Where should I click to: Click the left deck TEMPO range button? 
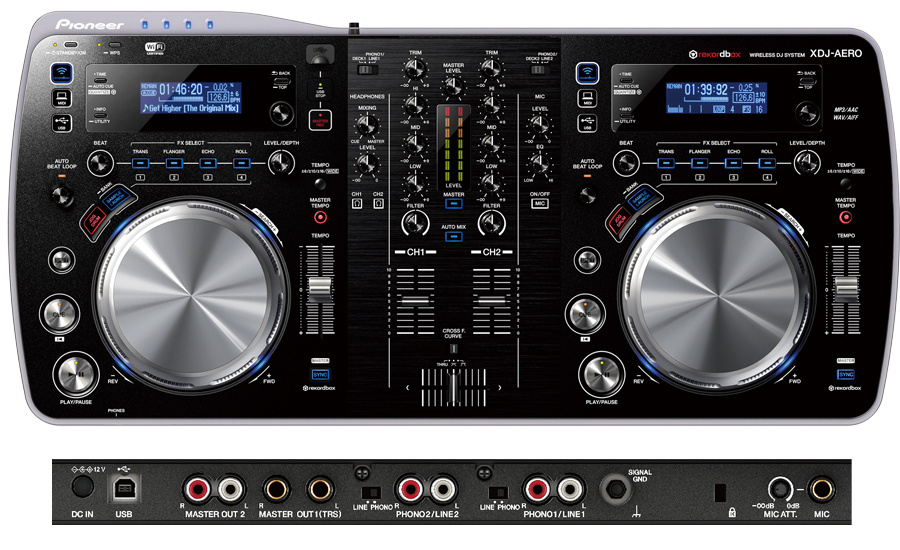click(320, 184)
